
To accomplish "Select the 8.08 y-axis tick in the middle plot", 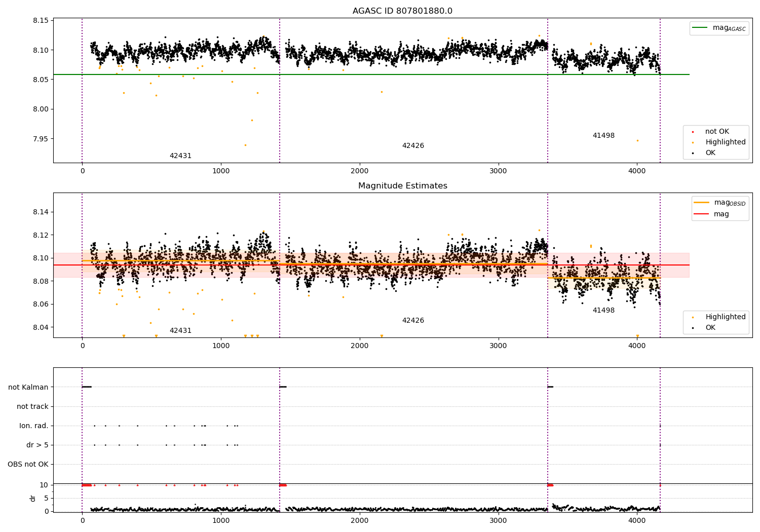I will pyautogui.click(x=41, y=282).
